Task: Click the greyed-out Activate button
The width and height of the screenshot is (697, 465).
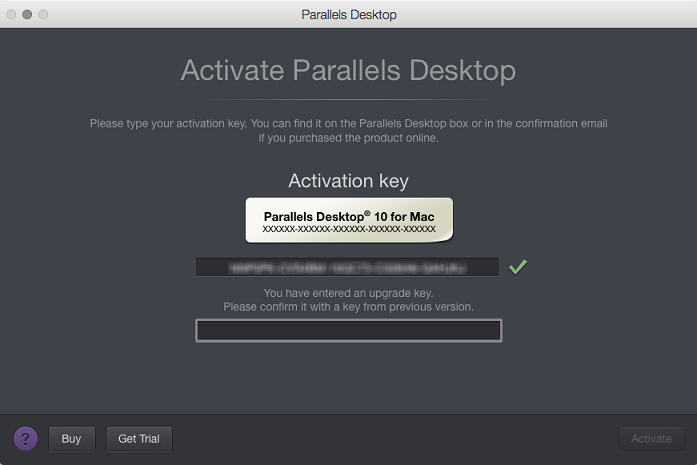Action: click(x=651, y=439)
